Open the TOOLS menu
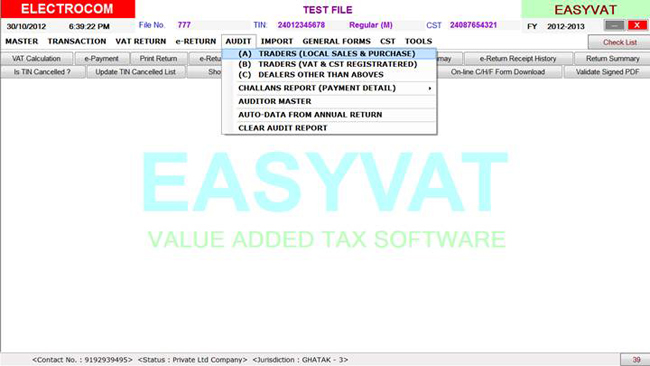 pyautogui.click(x=418, y=41)
